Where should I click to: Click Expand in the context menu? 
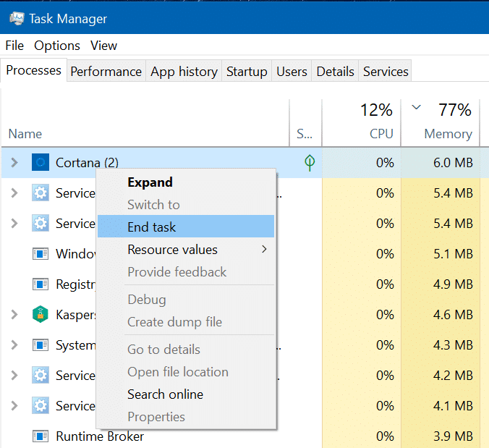point(150,182)
